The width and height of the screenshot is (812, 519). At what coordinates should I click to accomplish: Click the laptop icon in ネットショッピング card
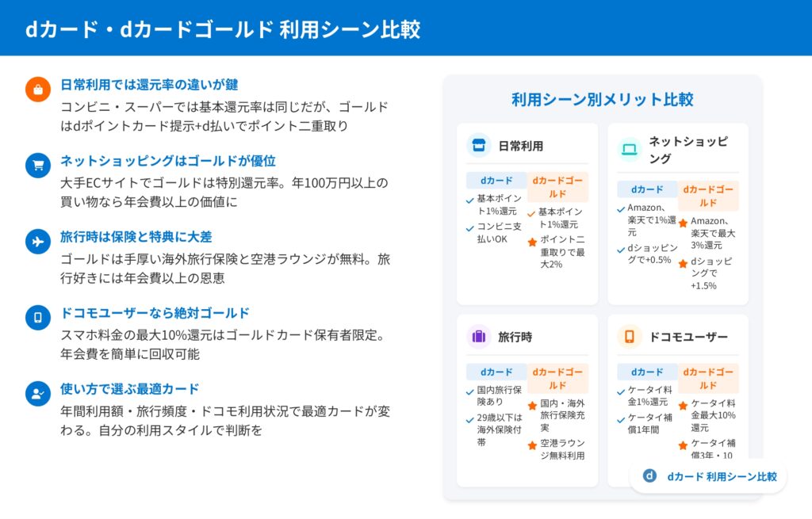tap(630, 149)
